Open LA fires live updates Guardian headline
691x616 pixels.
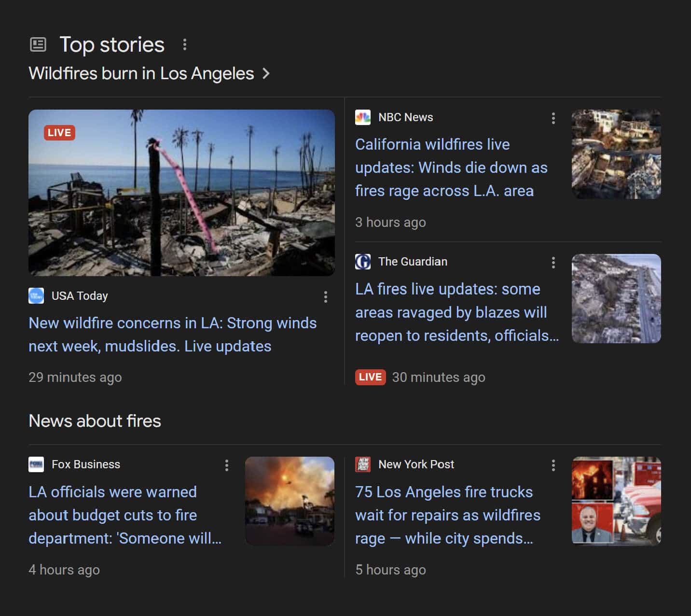coord(457,312)
